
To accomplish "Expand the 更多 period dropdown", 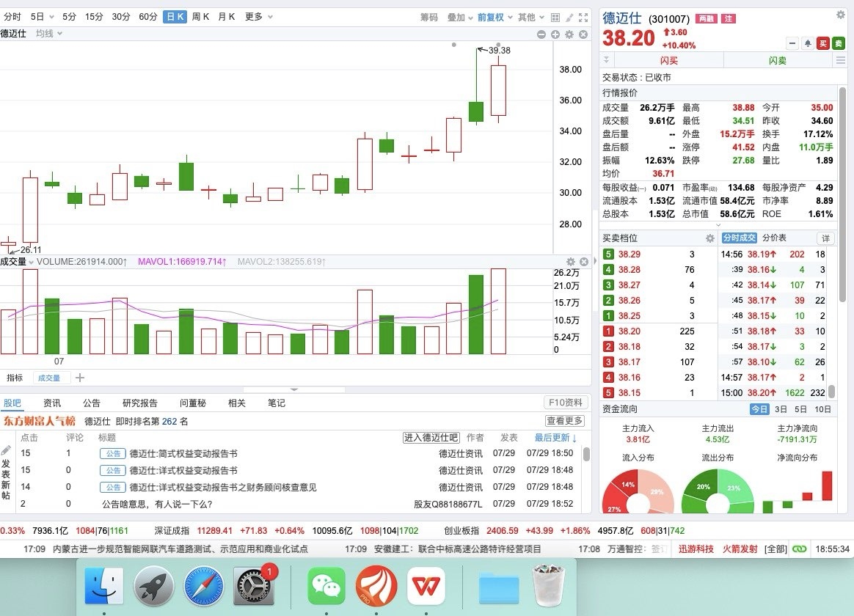I will (x=255, y=16).
